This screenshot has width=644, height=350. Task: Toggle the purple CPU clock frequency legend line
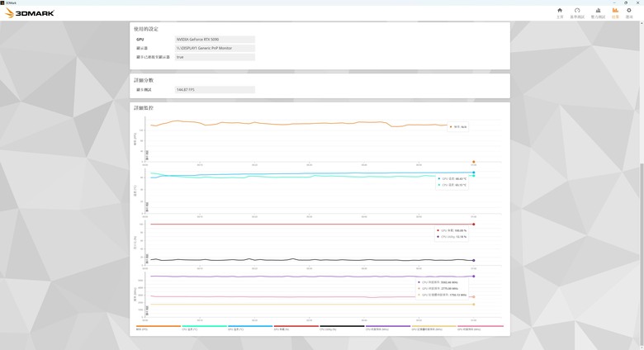388,328
